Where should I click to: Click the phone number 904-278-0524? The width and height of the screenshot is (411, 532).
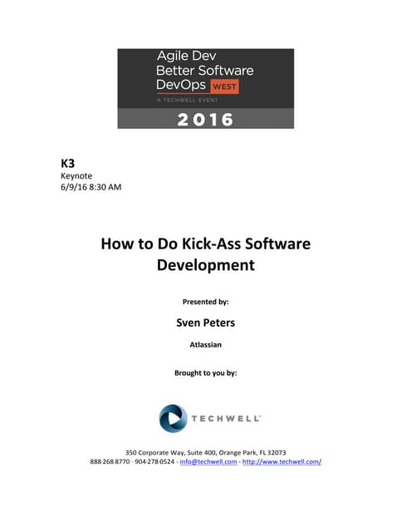coord(154,461)
